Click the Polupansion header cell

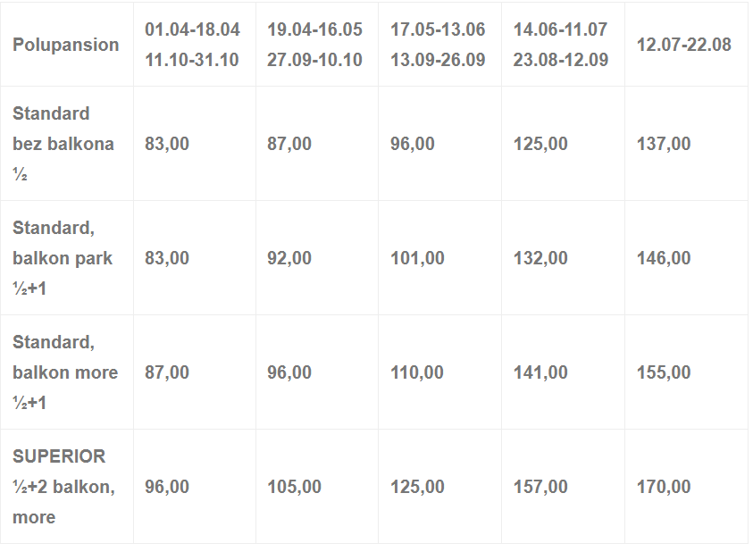[66, 45]
